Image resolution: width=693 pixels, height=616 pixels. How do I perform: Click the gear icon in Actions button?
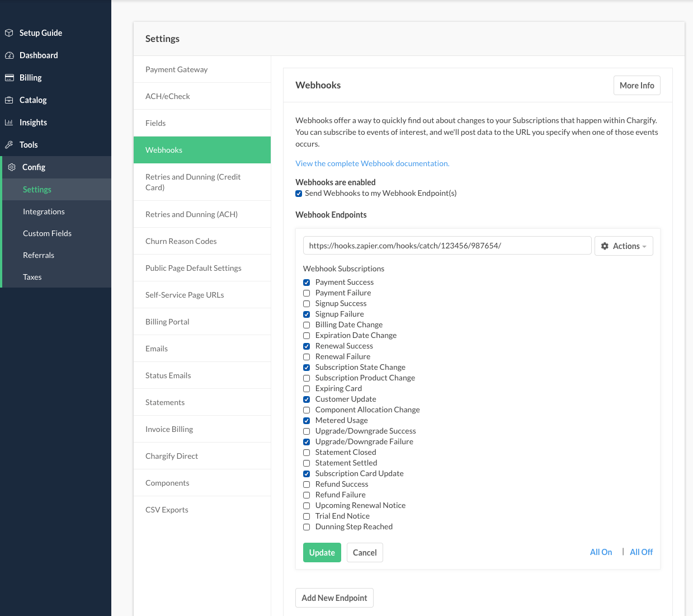(x=605, y=246)
